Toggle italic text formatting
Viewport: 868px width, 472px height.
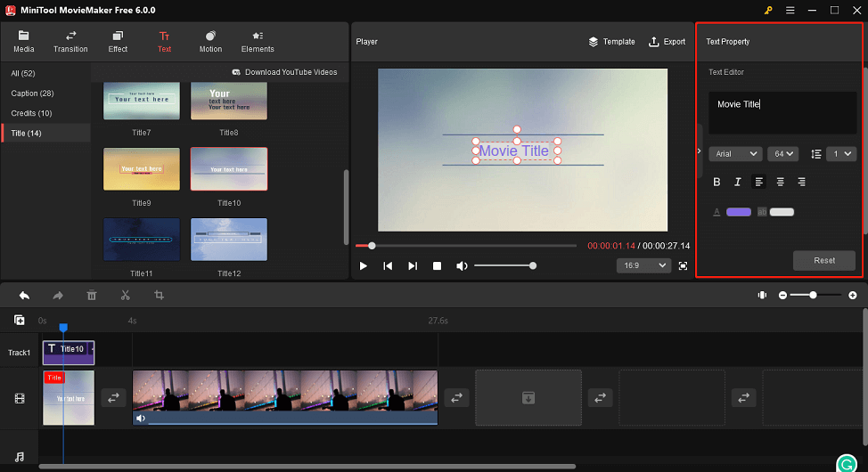737,182
